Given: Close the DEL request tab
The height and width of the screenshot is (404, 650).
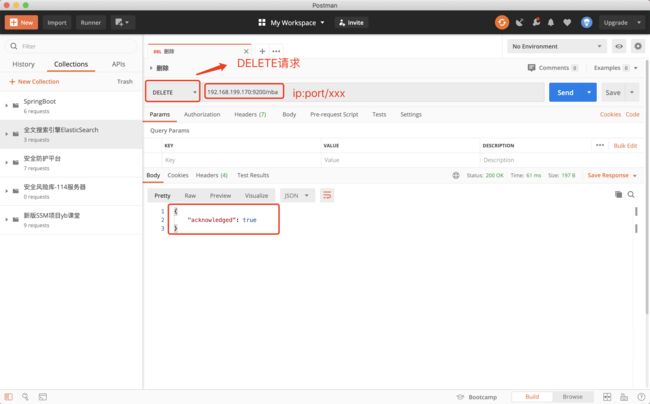Looking at the screenshot, I should [x=246, y=51].
